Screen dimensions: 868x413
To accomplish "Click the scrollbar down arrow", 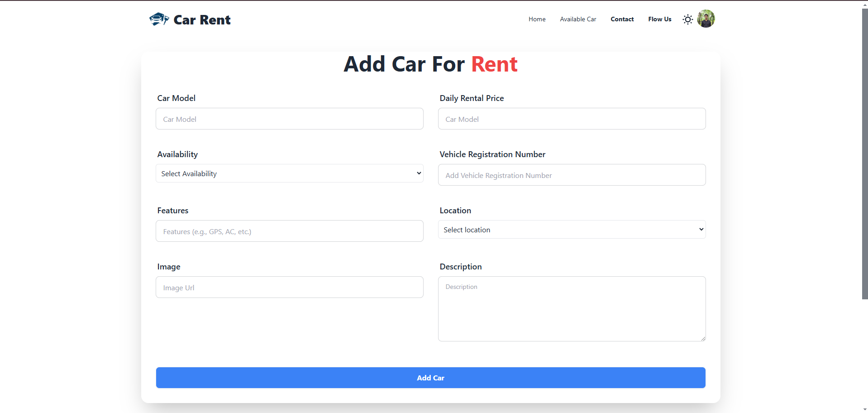I will [865, 409].
